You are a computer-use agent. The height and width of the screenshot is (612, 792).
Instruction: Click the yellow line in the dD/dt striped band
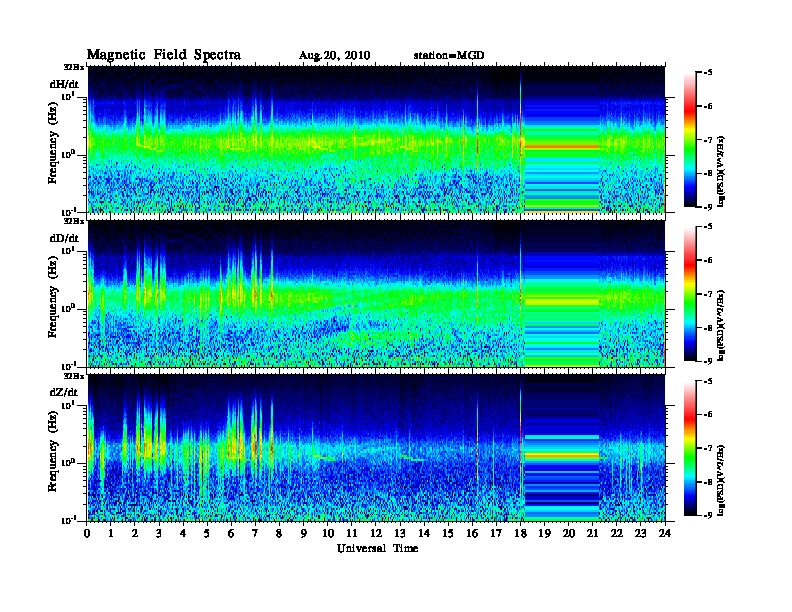click(x=562, y=302)
